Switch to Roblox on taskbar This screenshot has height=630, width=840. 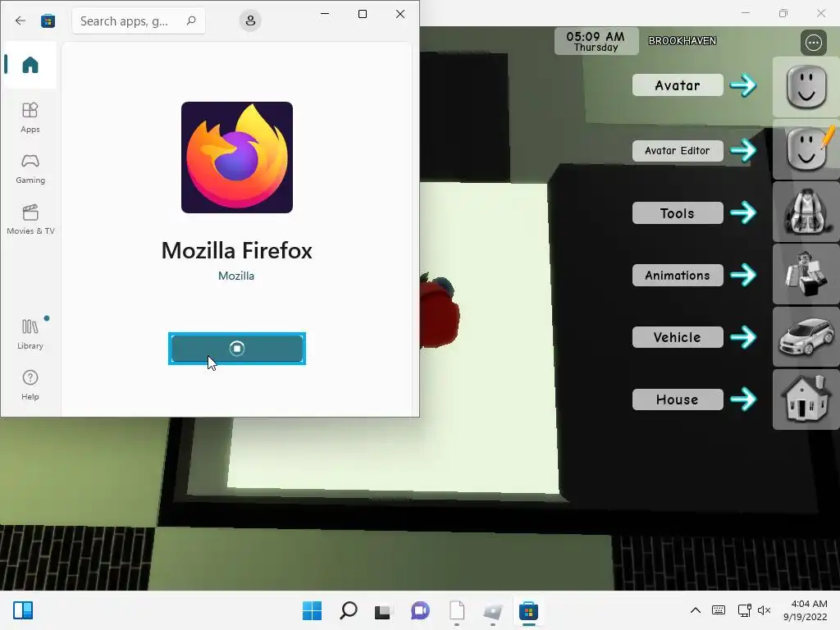[x=492, y=610]
